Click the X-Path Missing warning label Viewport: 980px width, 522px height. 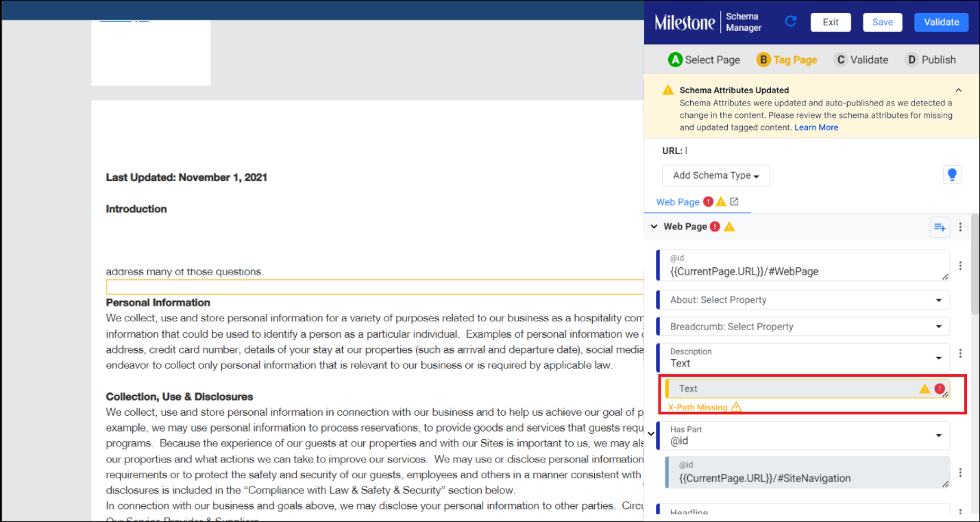pos(705,407)
